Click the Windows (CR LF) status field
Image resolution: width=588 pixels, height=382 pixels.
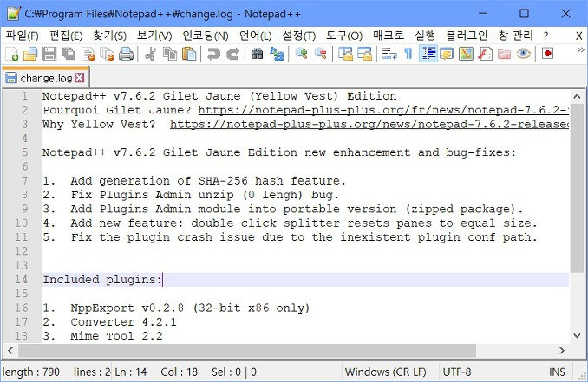pos(386,372)
